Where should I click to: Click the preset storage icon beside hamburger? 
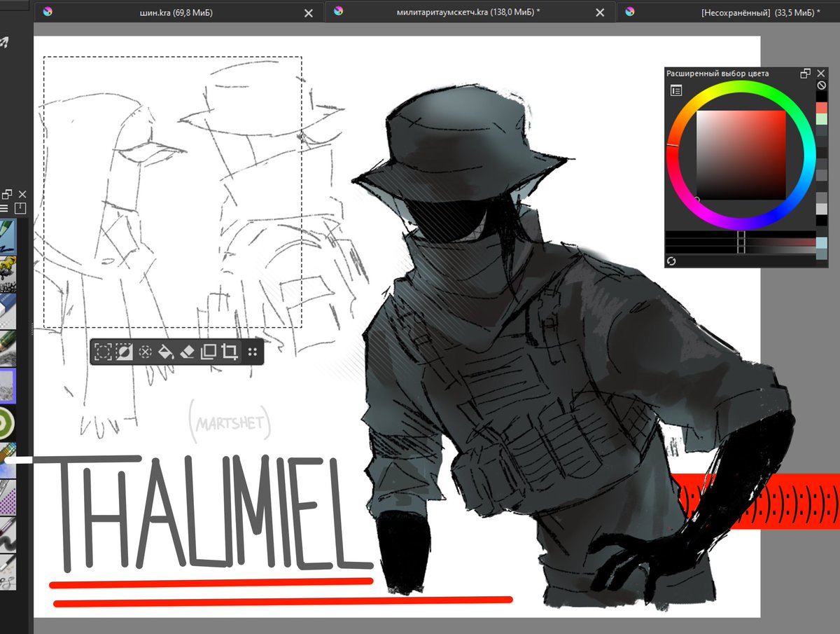pos(20,208)
